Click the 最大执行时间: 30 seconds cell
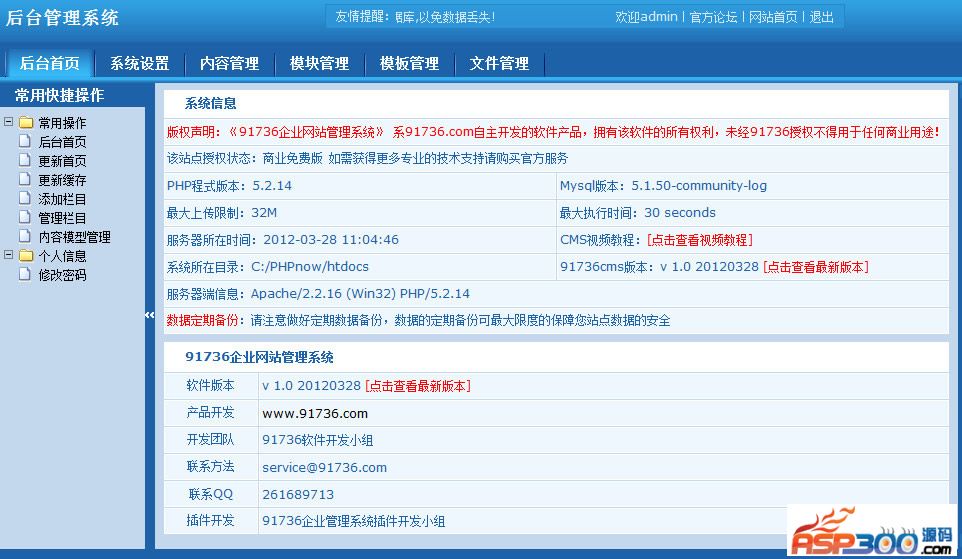 point(753,212)
